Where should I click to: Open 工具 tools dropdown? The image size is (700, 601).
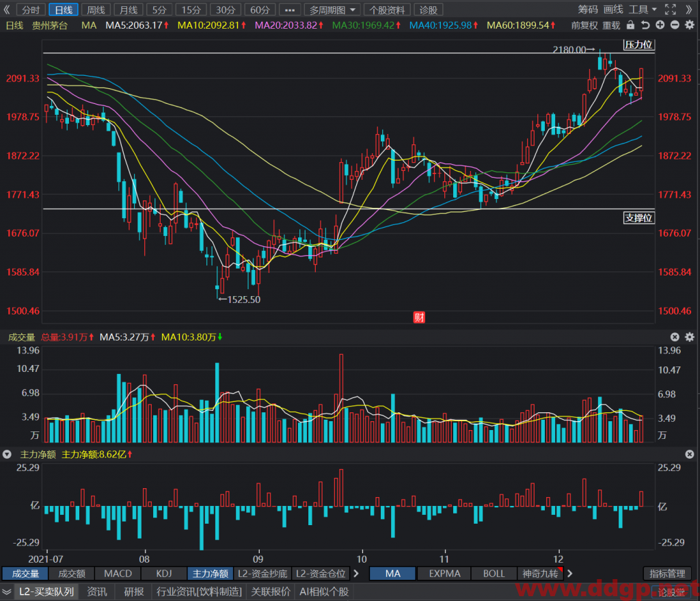coord(643,10)
